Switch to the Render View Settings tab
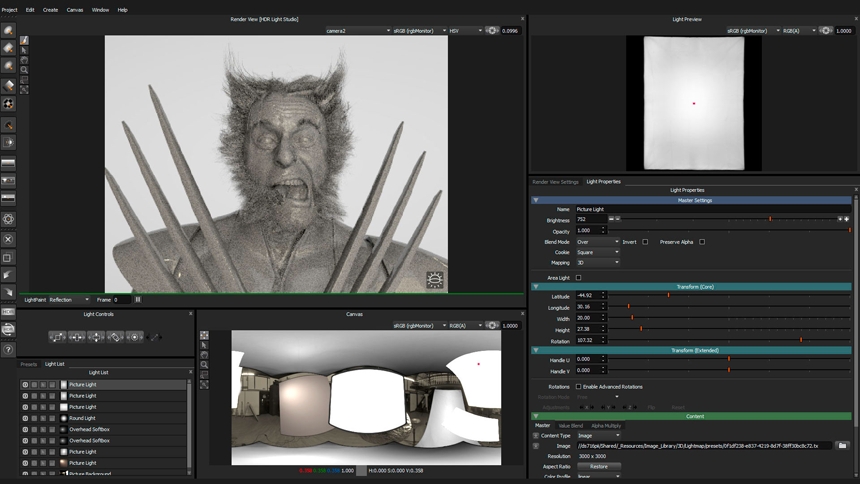This screenshot has width=860, height=484. coord(555,182)
